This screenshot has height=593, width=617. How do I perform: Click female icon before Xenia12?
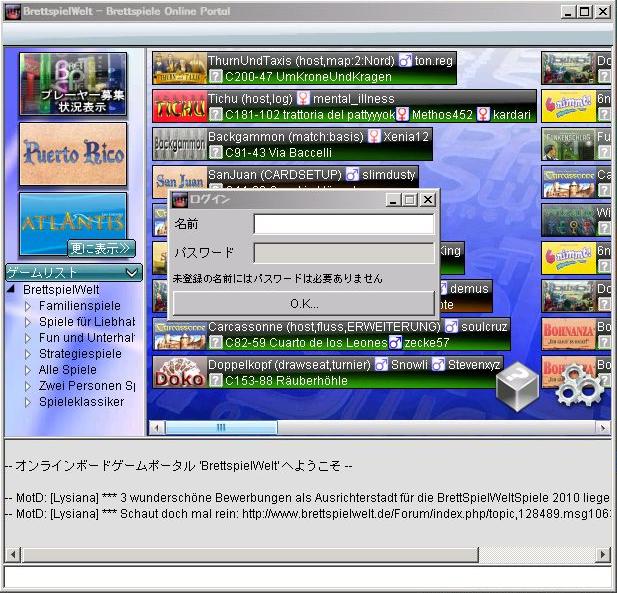click(374, 137)
